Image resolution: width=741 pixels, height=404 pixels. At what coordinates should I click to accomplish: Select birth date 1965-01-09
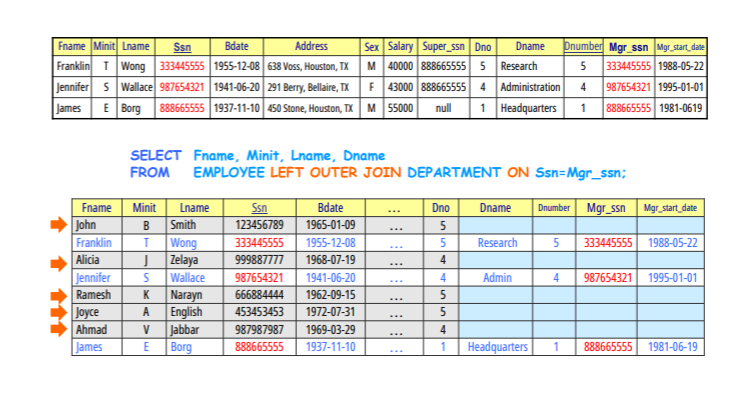(x=330, y=225)
